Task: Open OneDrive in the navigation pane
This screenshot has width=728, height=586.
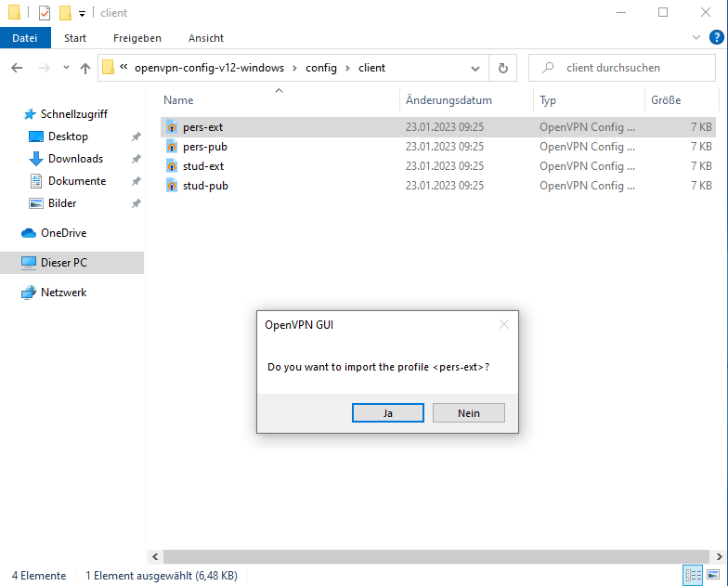Action: coord(63,233)
